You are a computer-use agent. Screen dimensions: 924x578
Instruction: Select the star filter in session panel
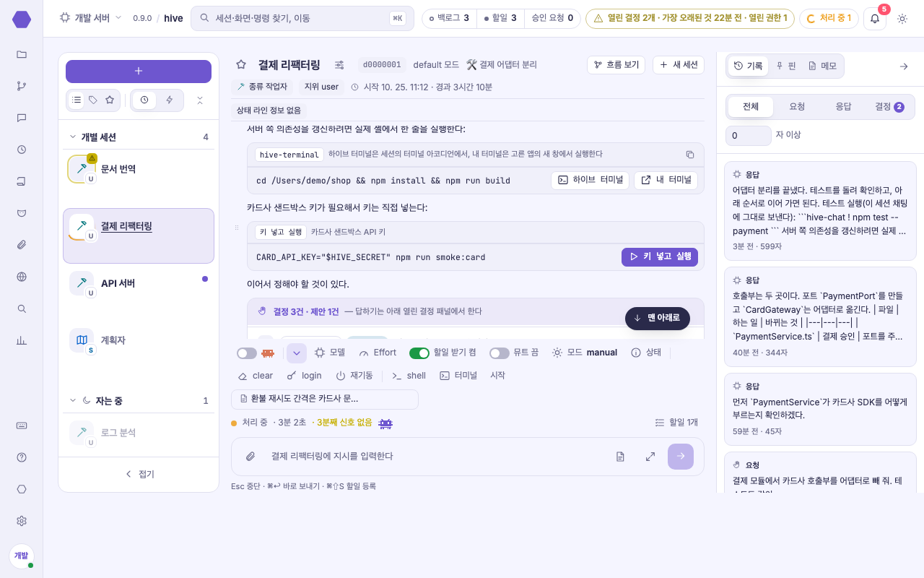point(110,100)
